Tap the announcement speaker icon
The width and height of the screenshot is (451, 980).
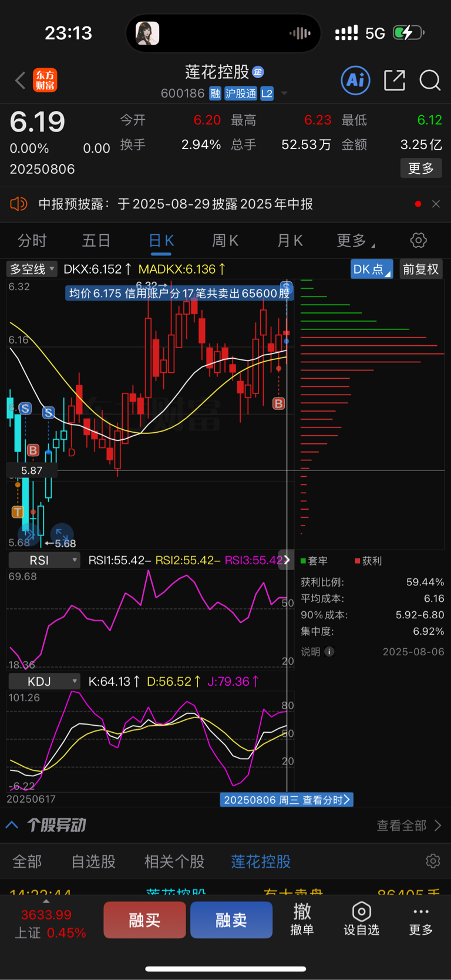tap(19, 204)
